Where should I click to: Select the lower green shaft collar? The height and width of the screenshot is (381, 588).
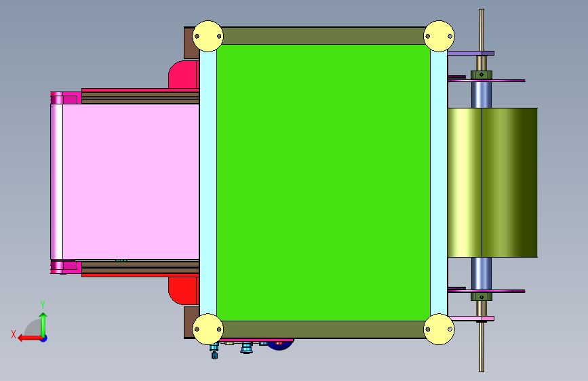(482, 297)
